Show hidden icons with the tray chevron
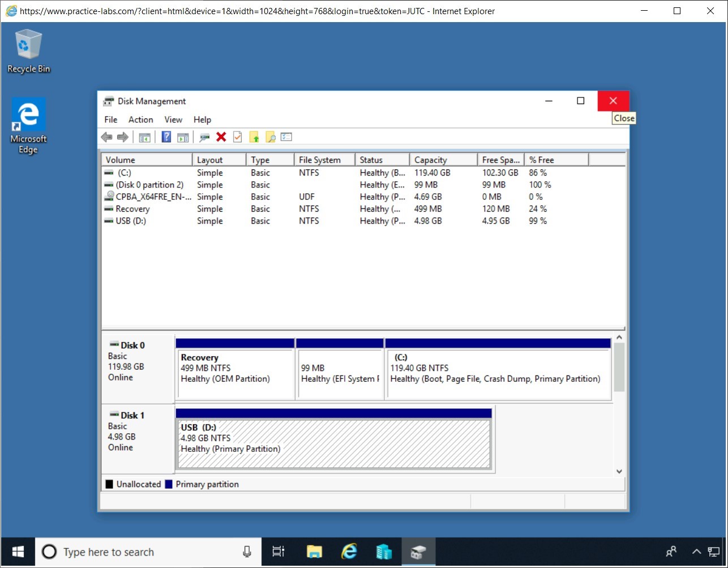 pyautogui.click(x=697, y=552)
